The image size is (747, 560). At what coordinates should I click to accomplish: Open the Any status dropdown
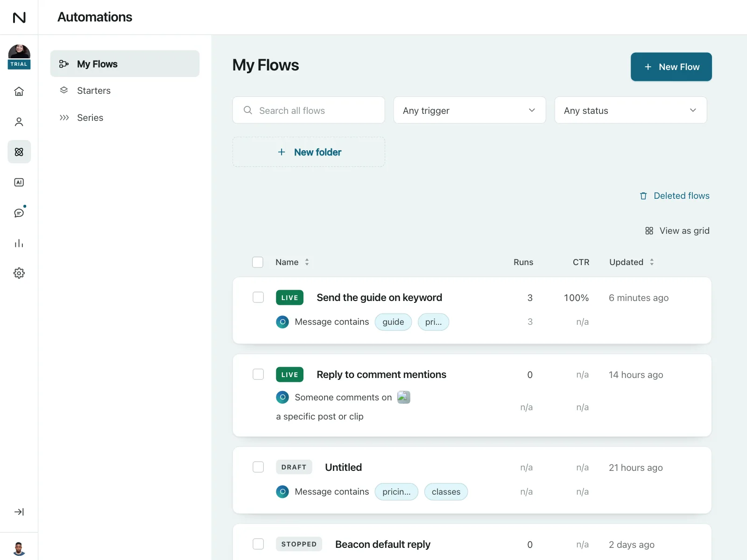(631, 110)
